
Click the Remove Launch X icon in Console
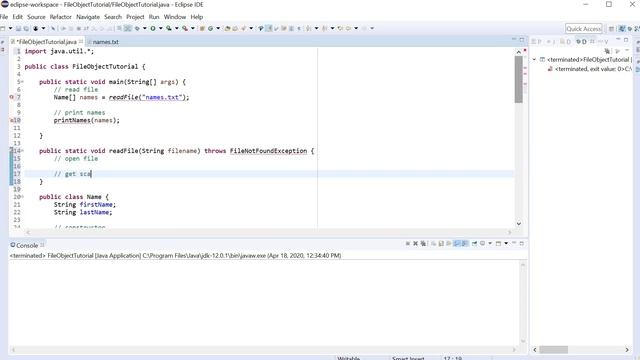(x=416, y=244)
